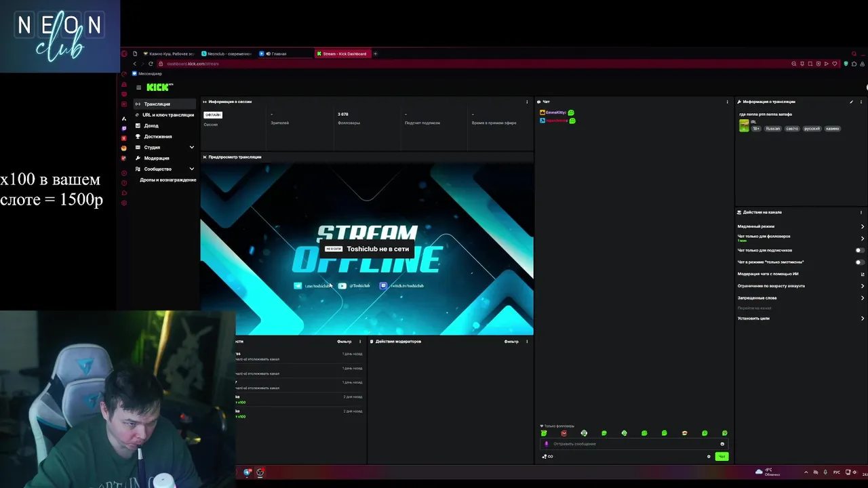Screen dimensions: 868x488
Task: Open Дропы и вознаграждение sidebar item
Action: click(x=167, y=180)
